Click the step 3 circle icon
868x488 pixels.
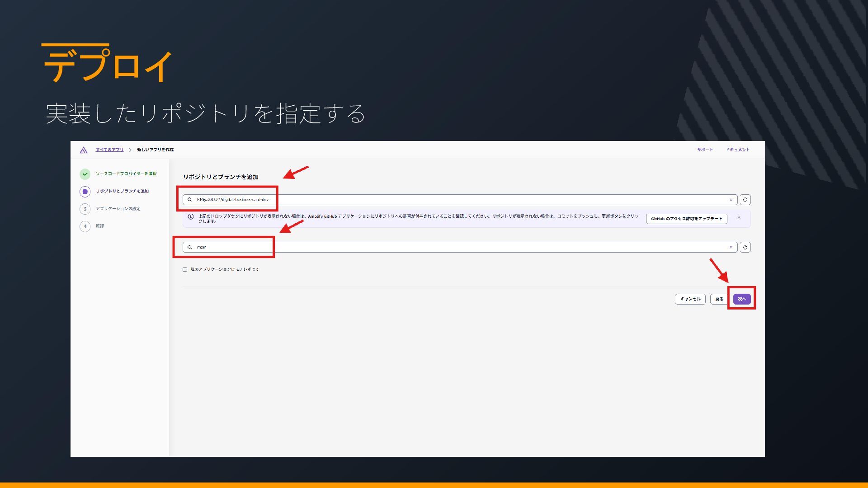[x=85, y=209]
